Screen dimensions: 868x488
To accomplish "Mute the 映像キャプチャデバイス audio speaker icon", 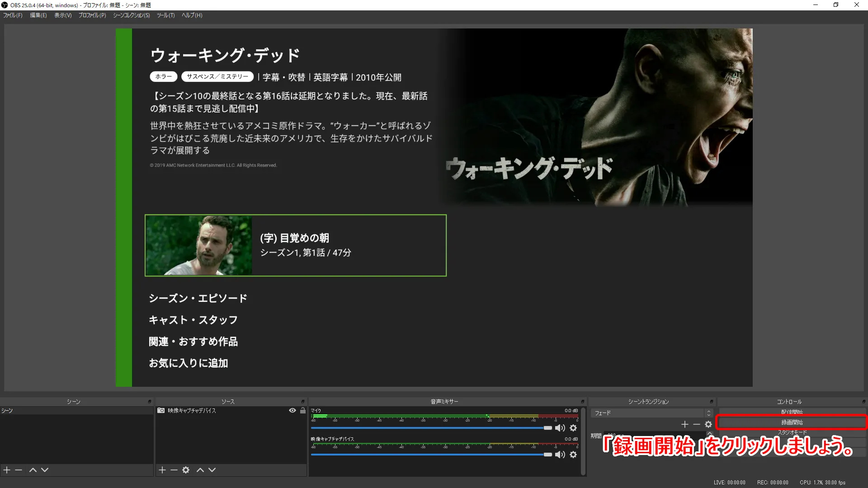I will [560, 455].
